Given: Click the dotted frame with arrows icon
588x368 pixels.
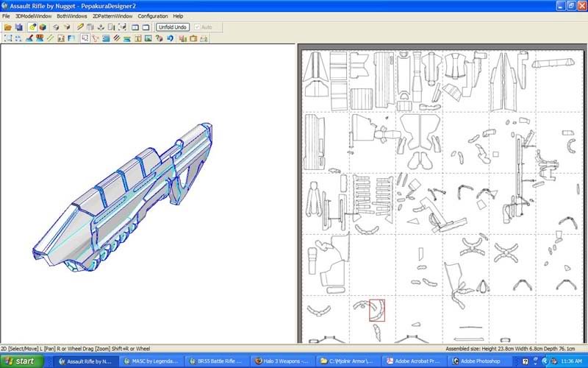Looking at the screenshot, I should click(x=122, y=27).
